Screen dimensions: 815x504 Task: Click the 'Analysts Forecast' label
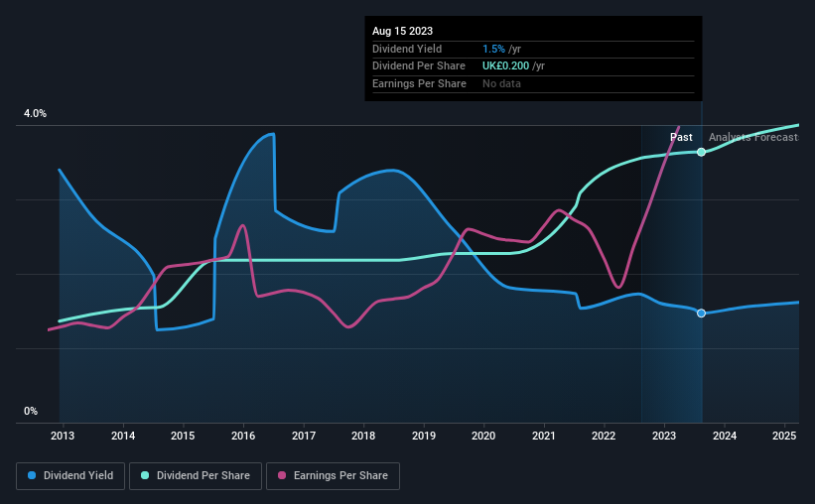point(753,137)
